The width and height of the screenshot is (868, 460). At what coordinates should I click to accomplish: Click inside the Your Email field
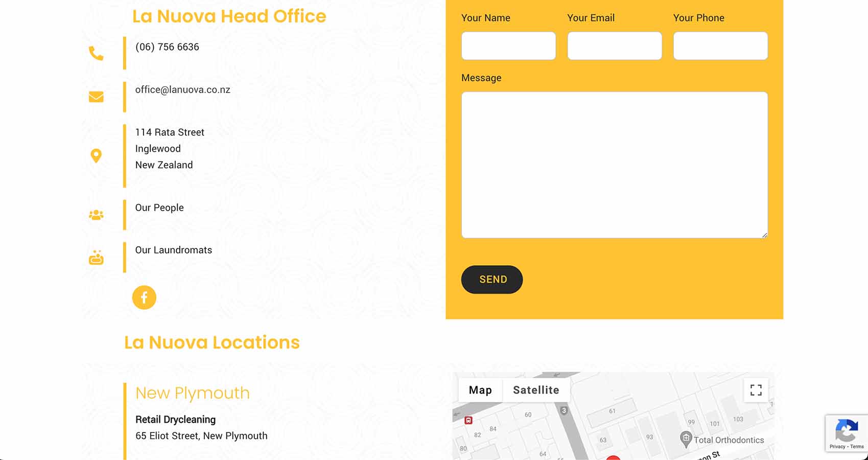[x=614, y=45]
